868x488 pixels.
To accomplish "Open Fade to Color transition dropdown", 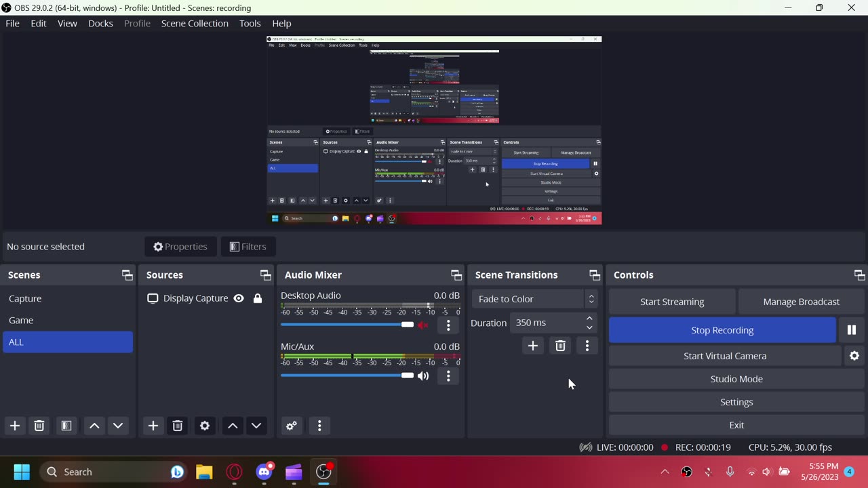I will [535, 299].
